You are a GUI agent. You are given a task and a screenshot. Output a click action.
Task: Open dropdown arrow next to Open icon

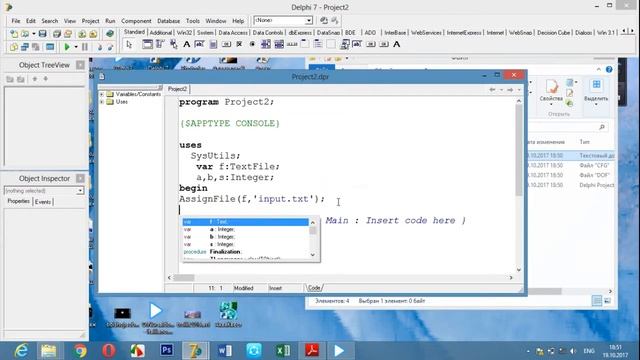33,34
